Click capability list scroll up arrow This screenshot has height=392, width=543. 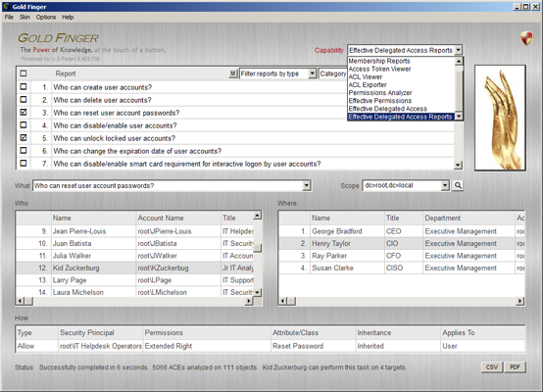coord(459,61)
